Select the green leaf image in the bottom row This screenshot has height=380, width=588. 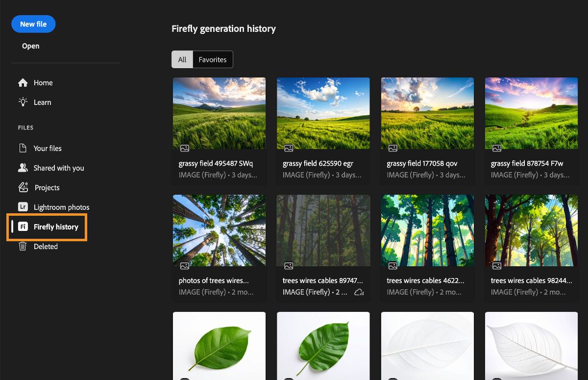(x=219, y=346)
